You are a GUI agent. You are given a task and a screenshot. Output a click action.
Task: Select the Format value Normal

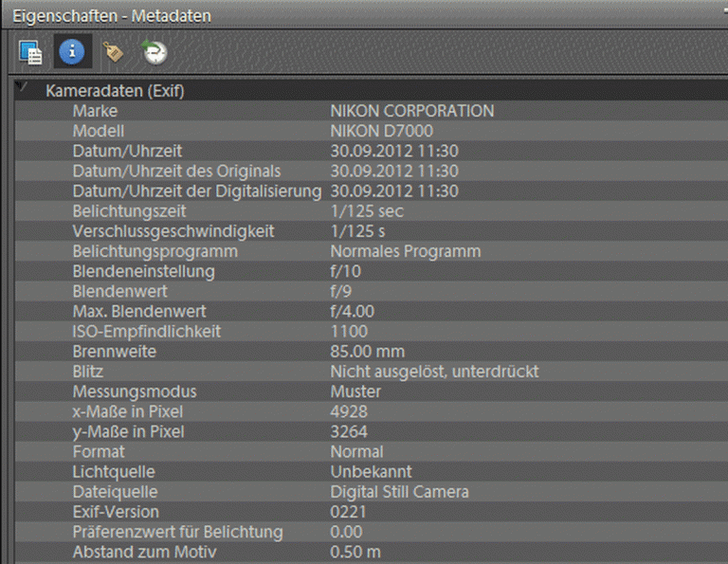357,451
